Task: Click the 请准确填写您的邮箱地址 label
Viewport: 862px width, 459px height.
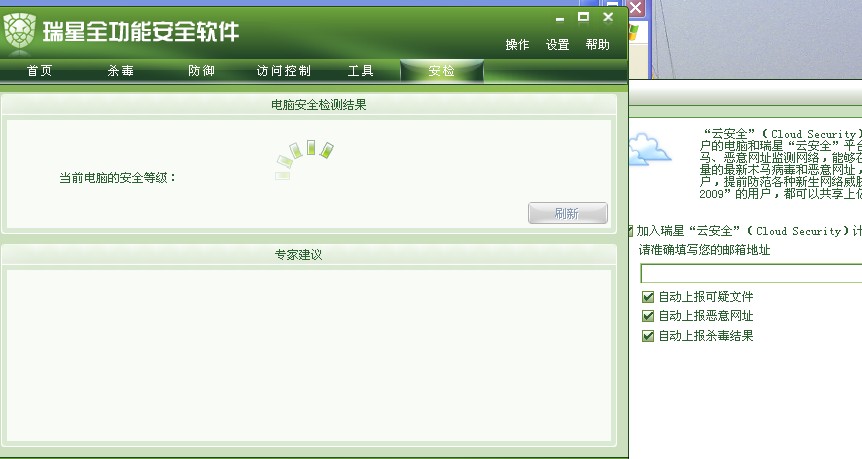Action: 704,250
